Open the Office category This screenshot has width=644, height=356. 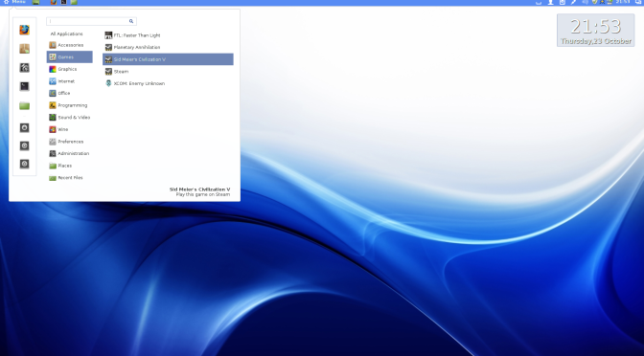click(69, 93)
